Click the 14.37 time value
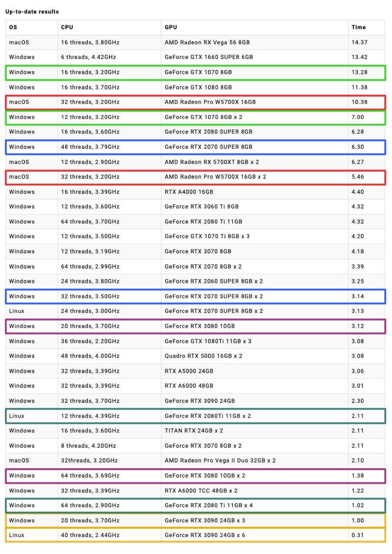 pyautogui.click(x=359, y=43)
